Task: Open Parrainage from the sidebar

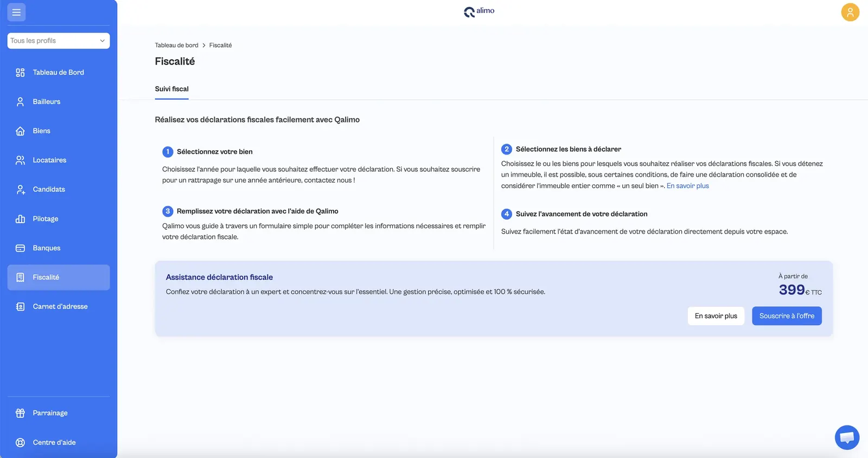Action: click(59, 413)
